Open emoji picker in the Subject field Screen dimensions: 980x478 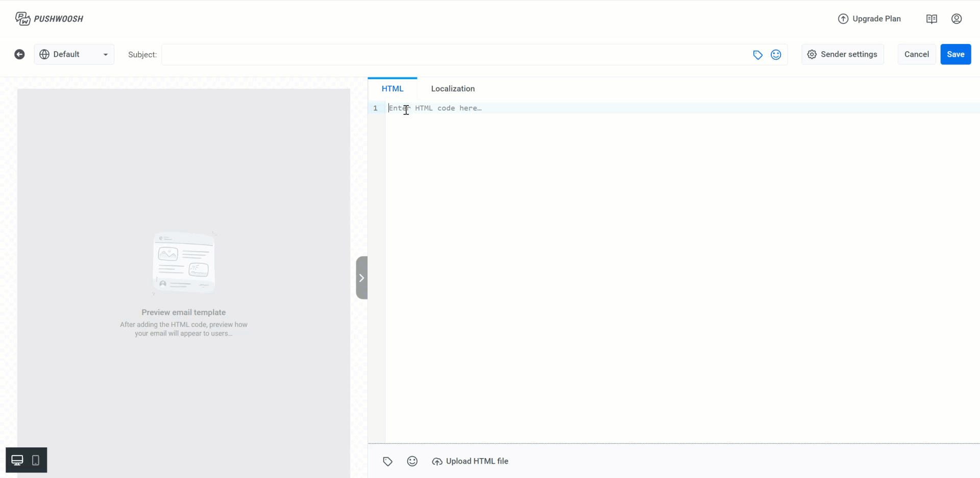pos(776,55)
